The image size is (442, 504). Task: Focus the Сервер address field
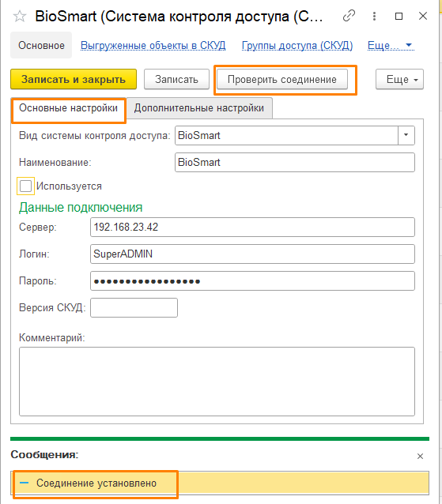point(252,228)
